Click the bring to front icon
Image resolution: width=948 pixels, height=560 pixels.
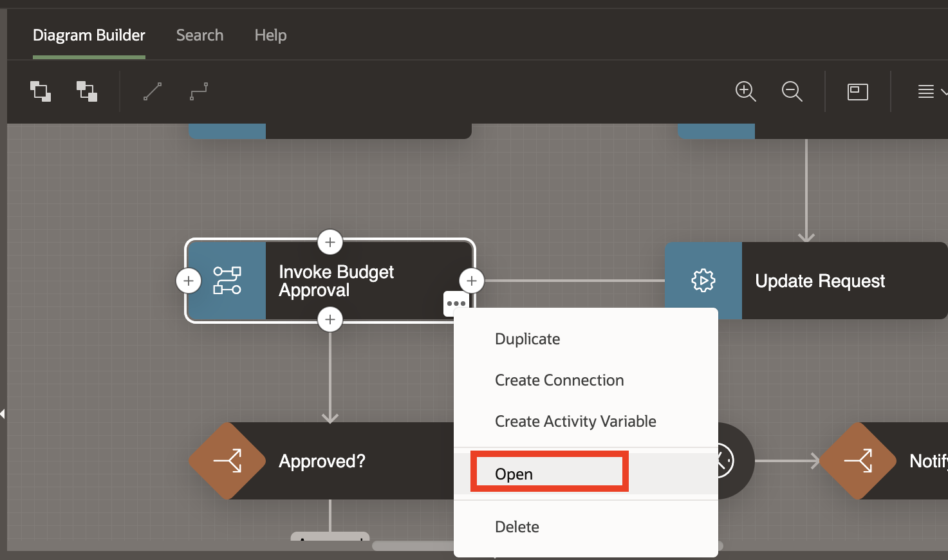click(41, 91)
